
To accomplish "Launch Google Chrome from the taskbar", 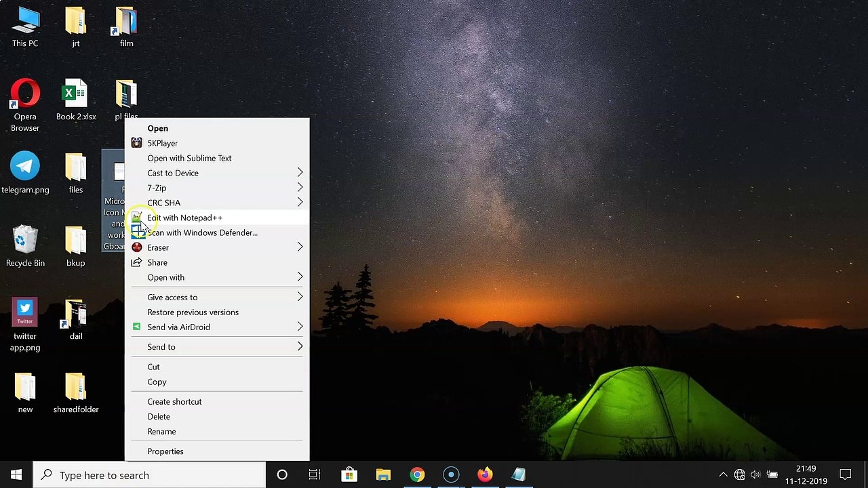I will (x=417, y=474).
